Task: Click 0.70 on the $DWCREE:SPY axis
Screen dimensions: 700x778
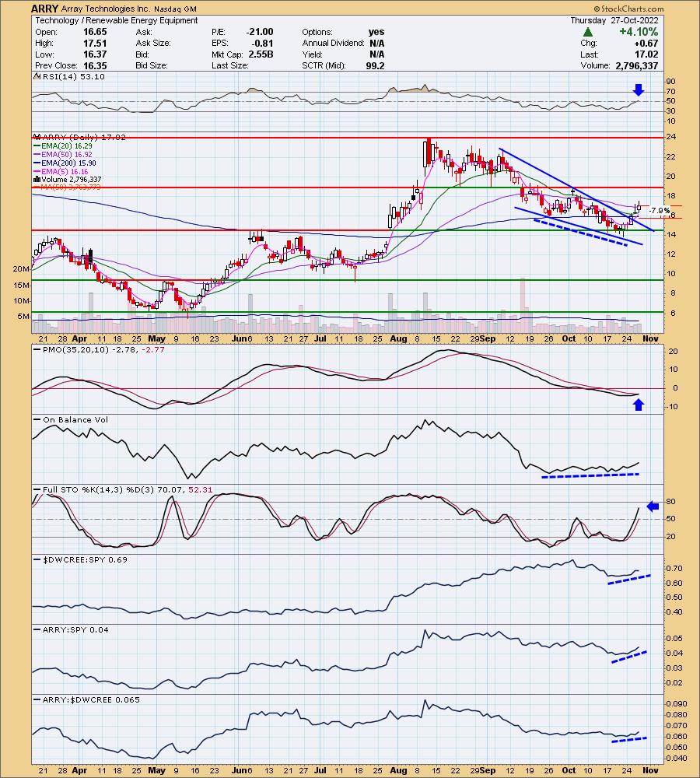Action: 674,569
